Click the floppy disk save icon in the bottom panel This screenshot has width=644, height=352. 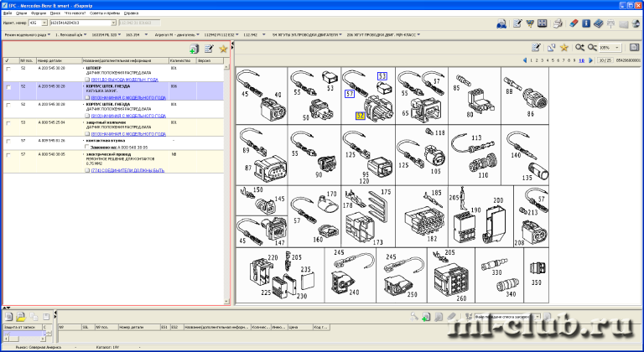(46, 317)
